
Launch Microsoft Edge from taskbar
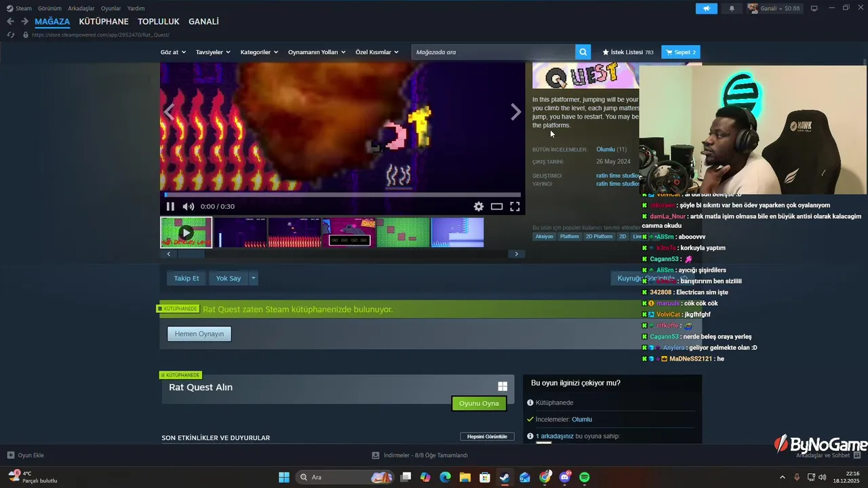click(x=445, y=477)
